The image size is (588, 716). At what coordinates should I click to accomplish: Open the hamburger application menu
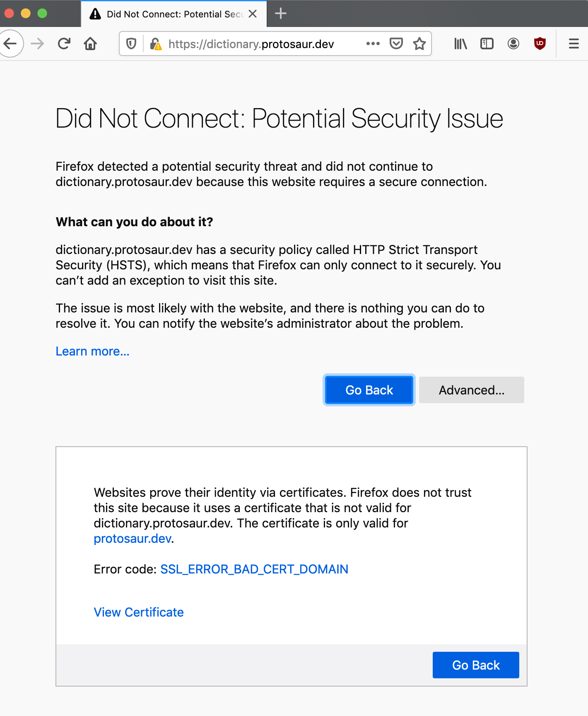point(574,44)
